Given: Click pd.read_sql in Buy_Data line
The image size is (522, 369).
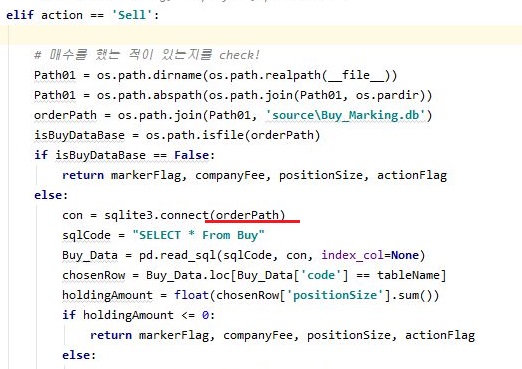Looking at the screenshot, I should [177, 255].
